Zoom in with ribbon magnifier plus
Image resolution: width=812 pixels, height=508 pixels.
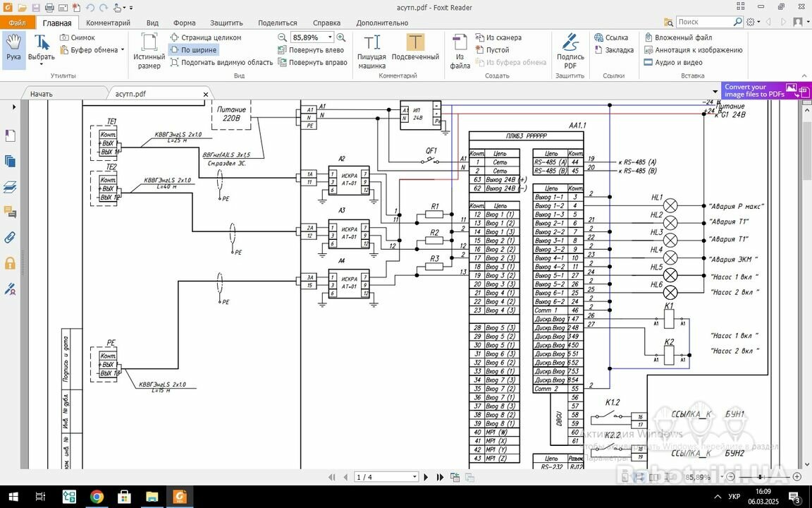point(341,37)
